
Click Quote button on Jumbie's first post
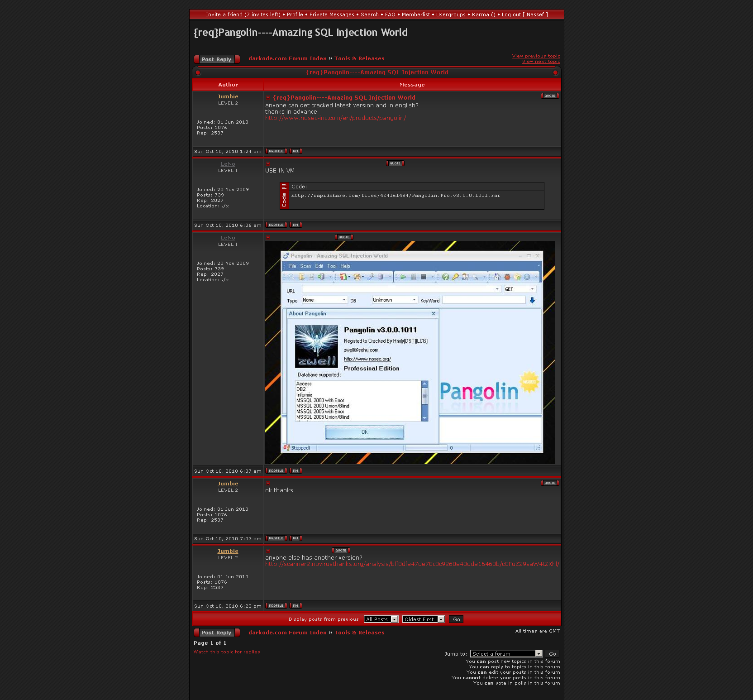[550, 96]
